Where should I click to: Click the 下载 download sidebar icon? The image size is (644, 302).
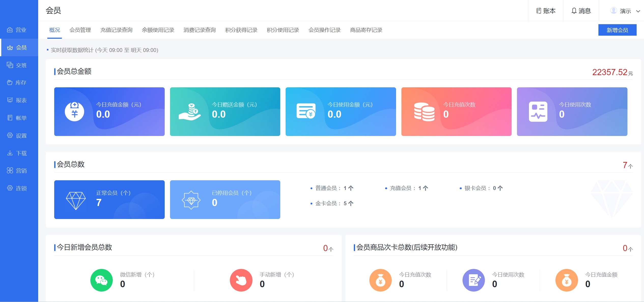tap(10, 153)
